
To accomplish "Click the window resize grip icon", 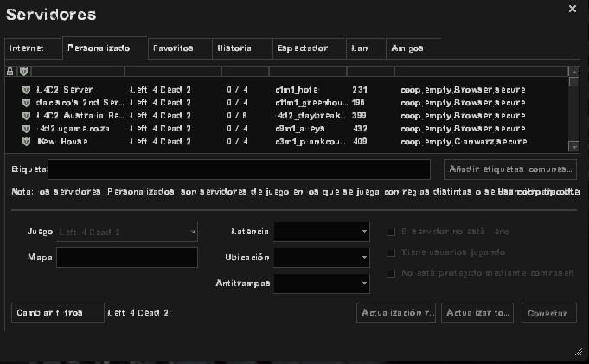I will point(579,352).
